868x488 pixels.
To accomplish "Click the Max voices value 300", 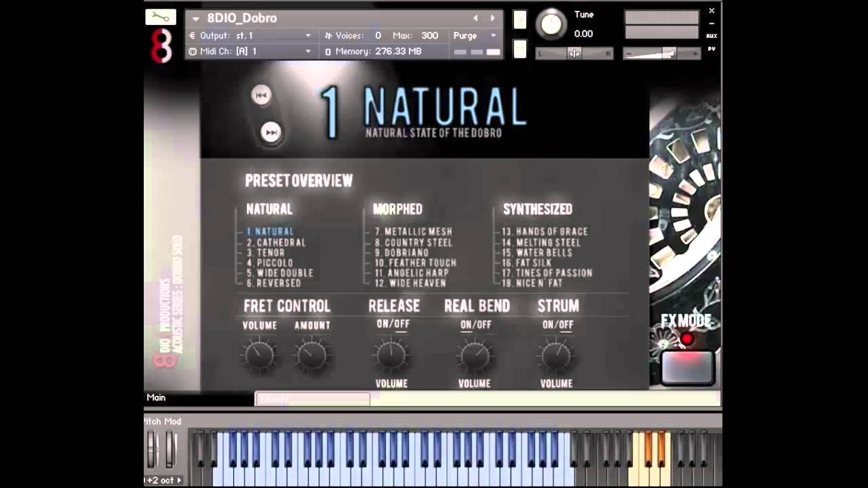I will coord(429,36).
